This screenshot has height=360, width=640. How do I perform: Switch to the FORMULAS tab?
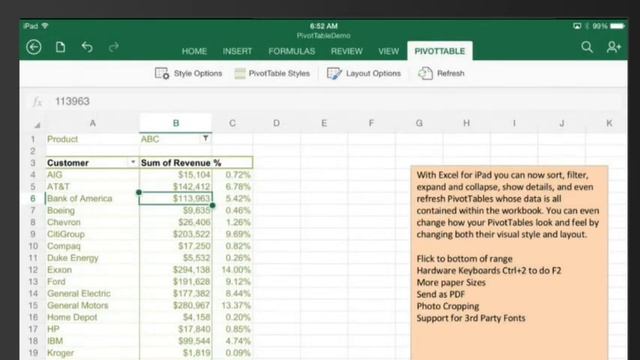click(291, 51)
